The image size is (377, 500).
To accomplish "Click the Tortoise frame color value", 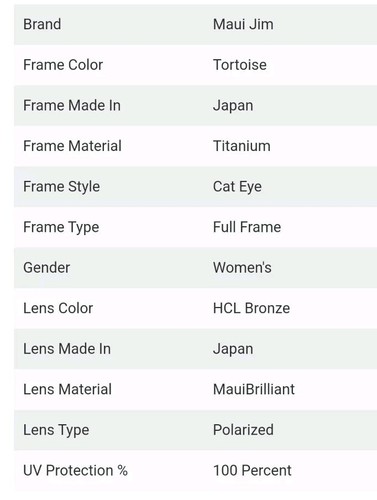I will tap(240, 65).
